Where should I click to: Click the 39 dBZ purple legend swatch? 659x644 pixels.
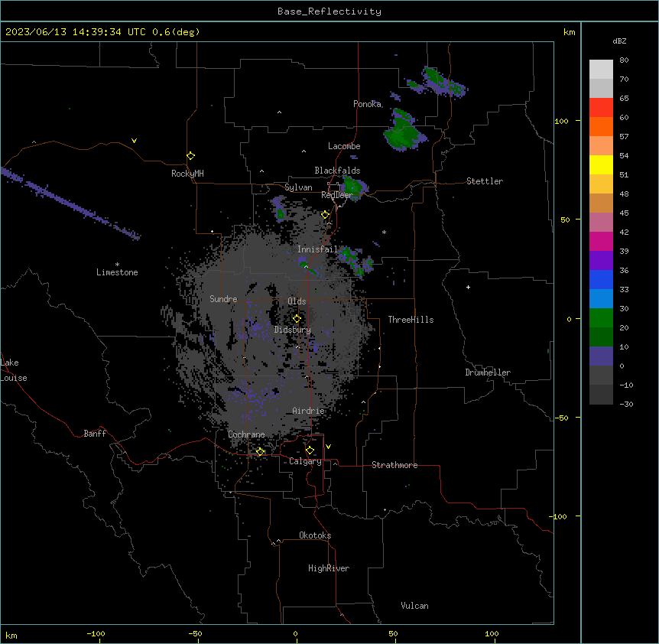pos(601,260)
